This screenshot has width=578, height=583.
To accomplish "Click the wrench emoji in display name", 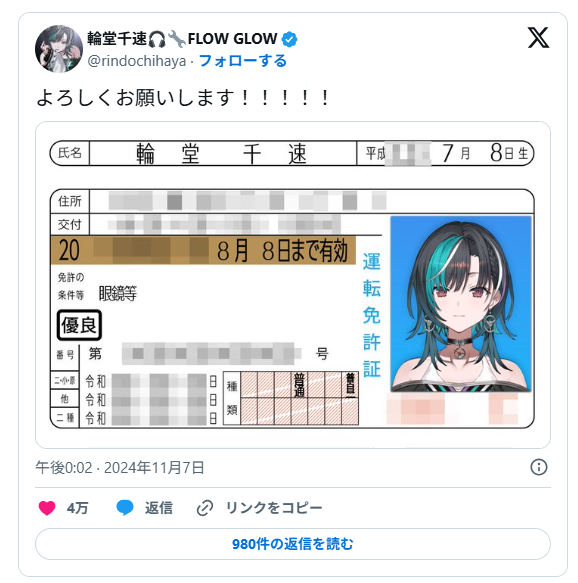I will (x=177, y=39).
